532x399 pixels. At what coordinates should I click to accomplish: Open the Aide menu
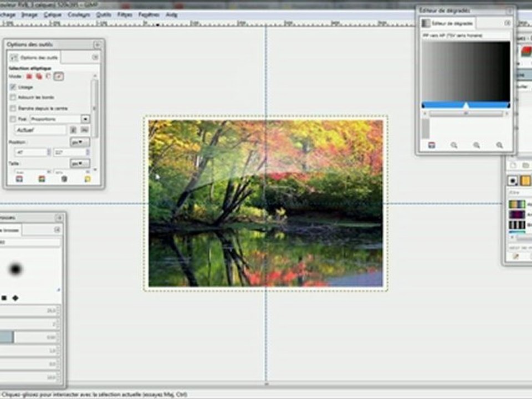tap(171, 14)
